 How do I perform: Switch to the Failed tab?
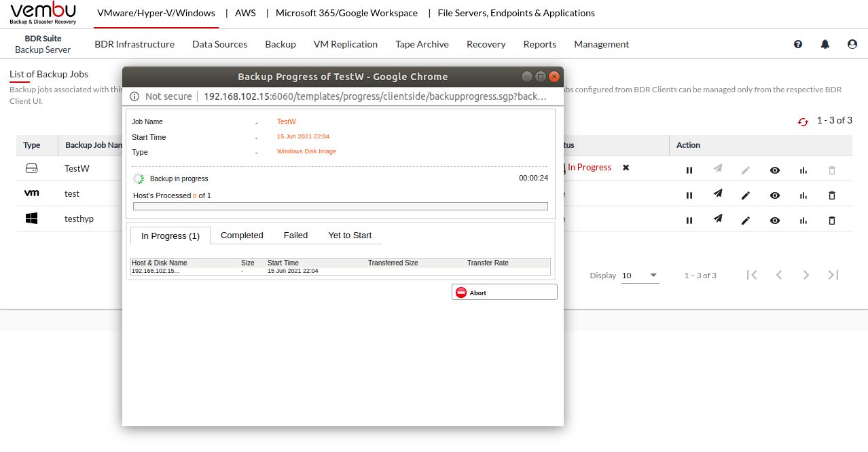point(295,236)
